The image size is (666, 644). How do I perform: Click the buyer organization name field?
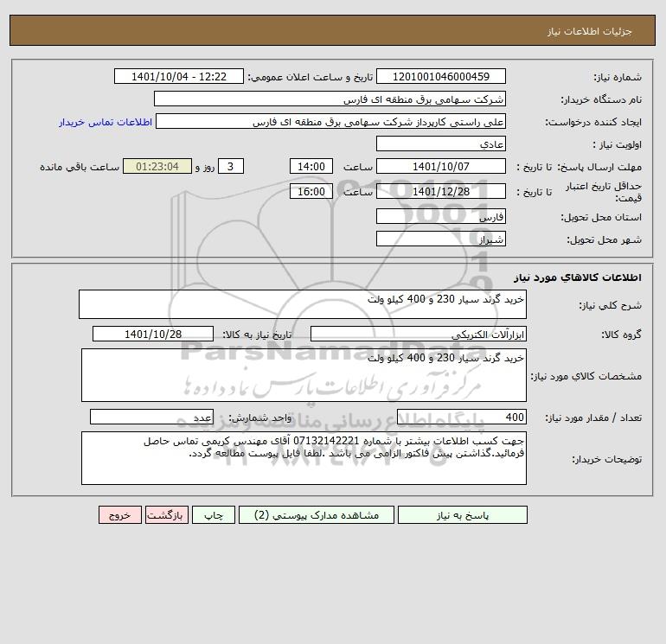coord(330,99)
